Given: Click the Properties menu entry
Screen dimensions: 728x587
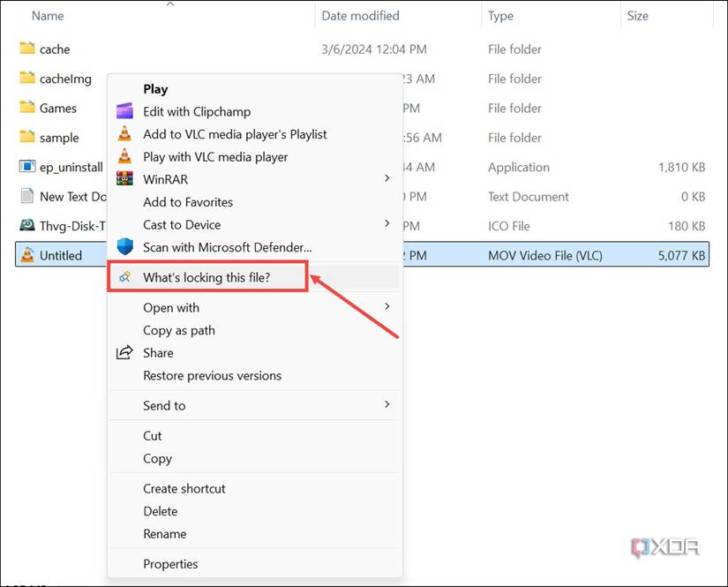Looking at the screenshot, I should 171,563.
